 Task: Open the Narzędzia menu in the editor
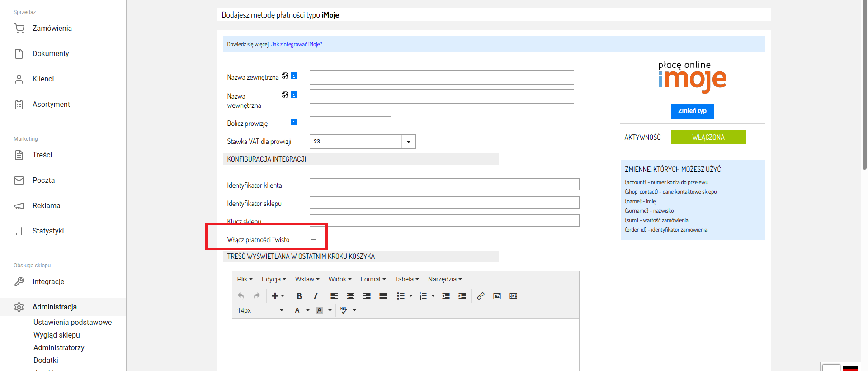pos(445,279)
